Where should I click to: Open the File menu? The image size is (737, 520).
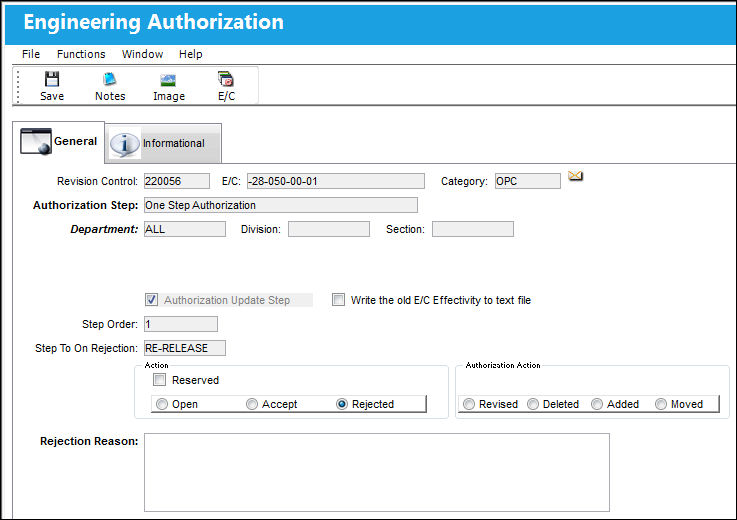click(31, 54)
